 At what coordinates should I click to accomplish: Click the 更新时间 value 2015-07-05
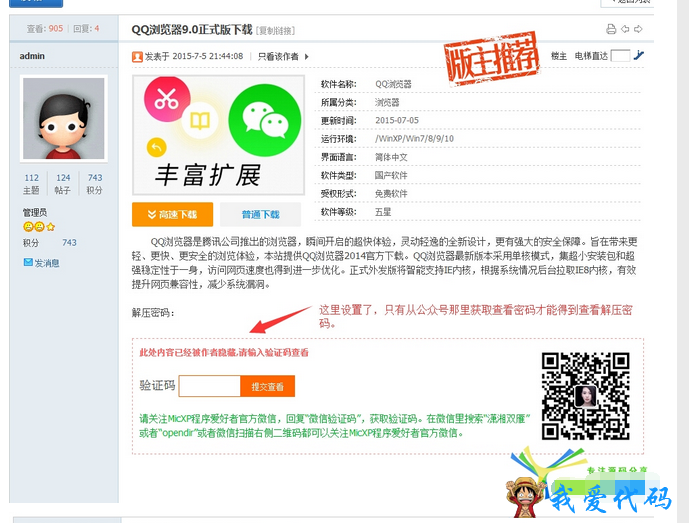397,120
